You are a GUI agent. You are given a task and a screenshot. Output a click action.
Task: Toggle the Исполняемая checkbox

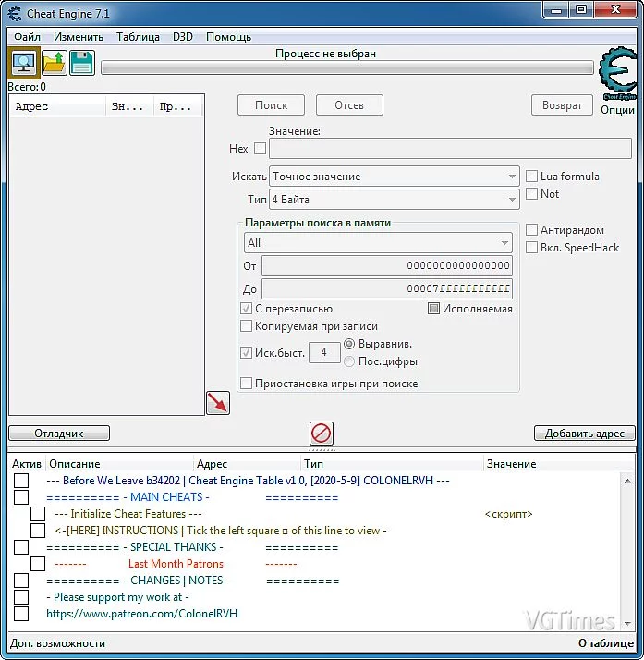coord(433,309)
